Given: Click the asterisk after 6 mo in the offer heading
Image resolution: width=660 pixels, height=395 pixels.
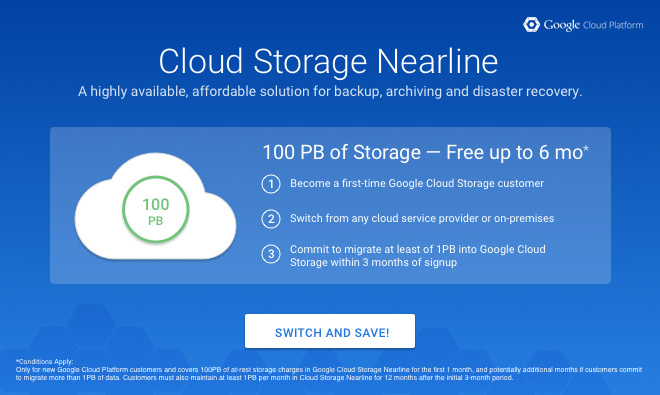Looking at the screenshot, I should [x=585, y=148].
